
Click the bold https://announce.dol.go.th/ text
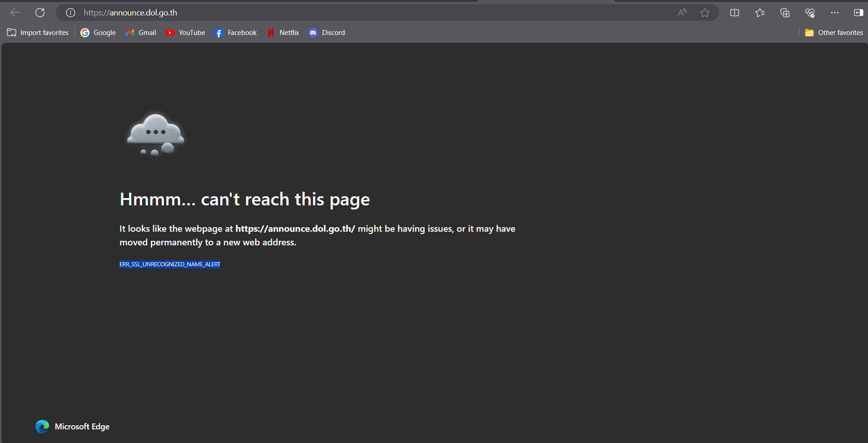[x=295, y=229]
